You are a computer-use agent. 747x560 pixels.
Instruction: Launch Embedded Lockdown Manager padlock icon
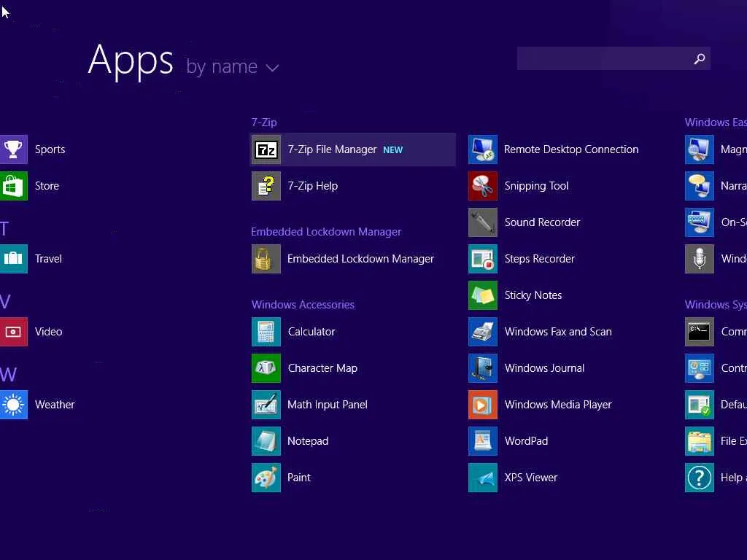coord(266,259)
